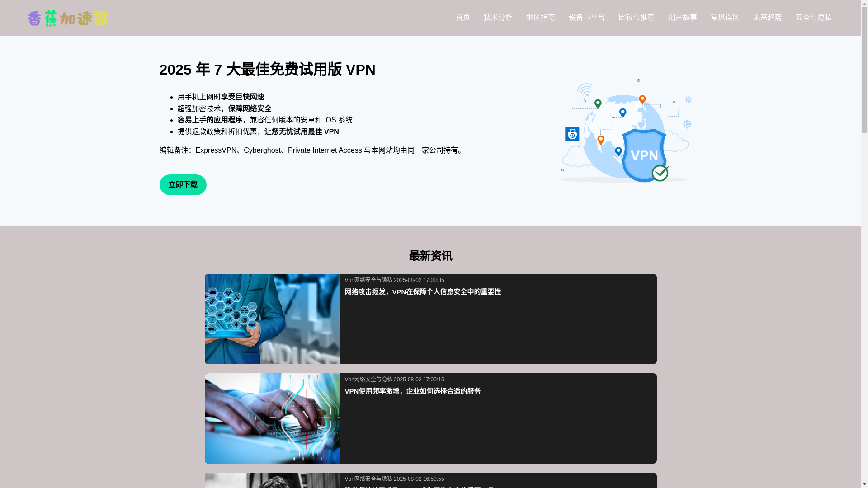868x488 pixels.
Task: Click the 2025 年 7 大最佳免费试用版 VPN heading
Action: click(x=267, y=70)
